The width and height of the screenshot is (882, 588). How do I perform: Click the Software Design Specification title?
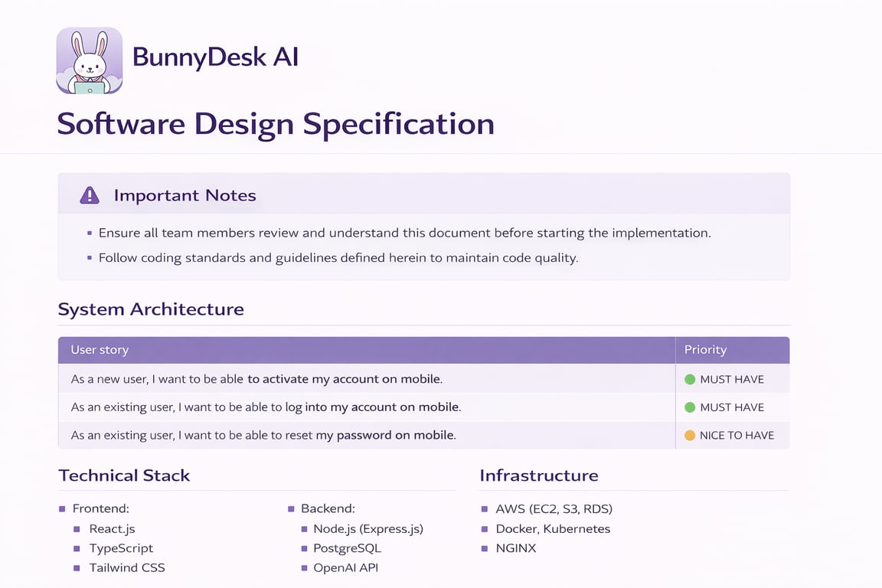pos(276,124)
